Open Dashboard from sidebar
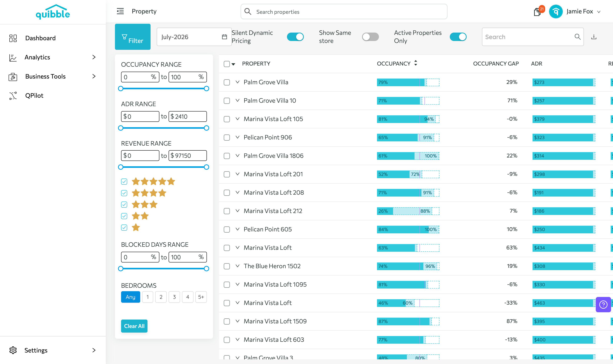The height and width of the screenshot is (364, 613). pyautogui.click(x=40, y=38)
